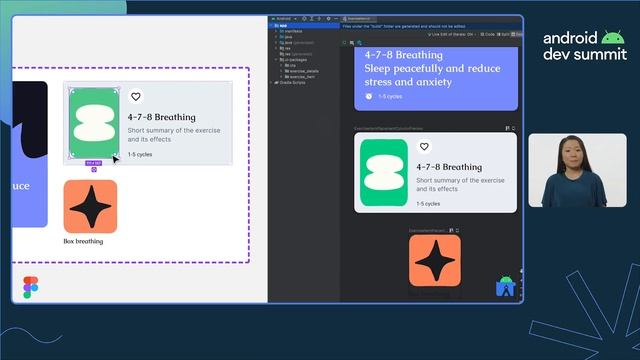This screenshot has width=640, height=360.
Task: Select the open editor tab above the preview
Action: (359, 18)
